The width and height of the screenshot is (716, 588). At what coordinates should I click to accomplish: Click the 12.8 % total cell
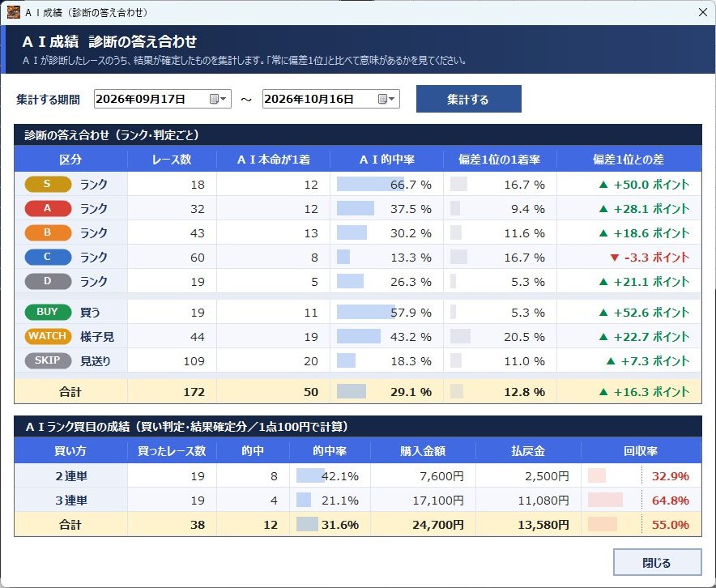500,391
